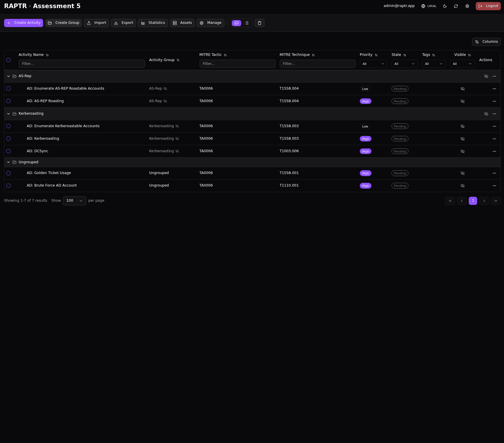The width and height of the screenshot is (504, 443).
Task: Toggle visibility of Kerberoasting group
Action: [486, 114]
